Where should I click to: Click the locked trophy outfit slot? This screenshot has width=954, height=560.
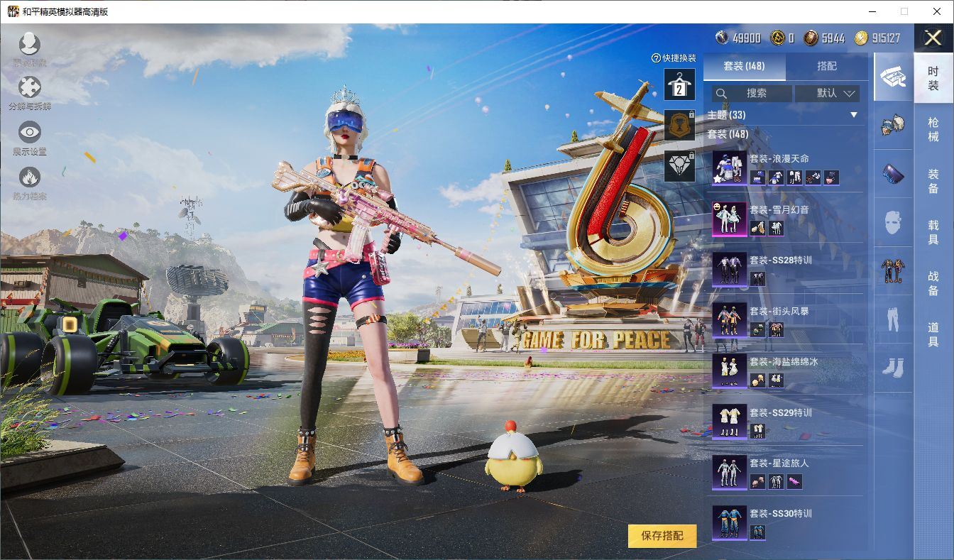click(x=679, y=125)
